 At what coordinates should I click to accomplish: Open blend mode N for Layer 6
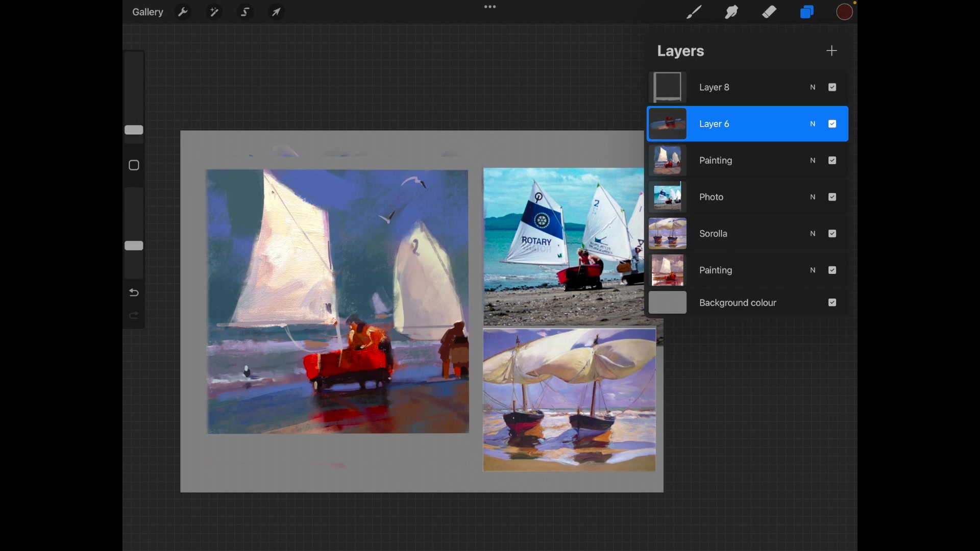pyautogui.click(x=813, y=124)
